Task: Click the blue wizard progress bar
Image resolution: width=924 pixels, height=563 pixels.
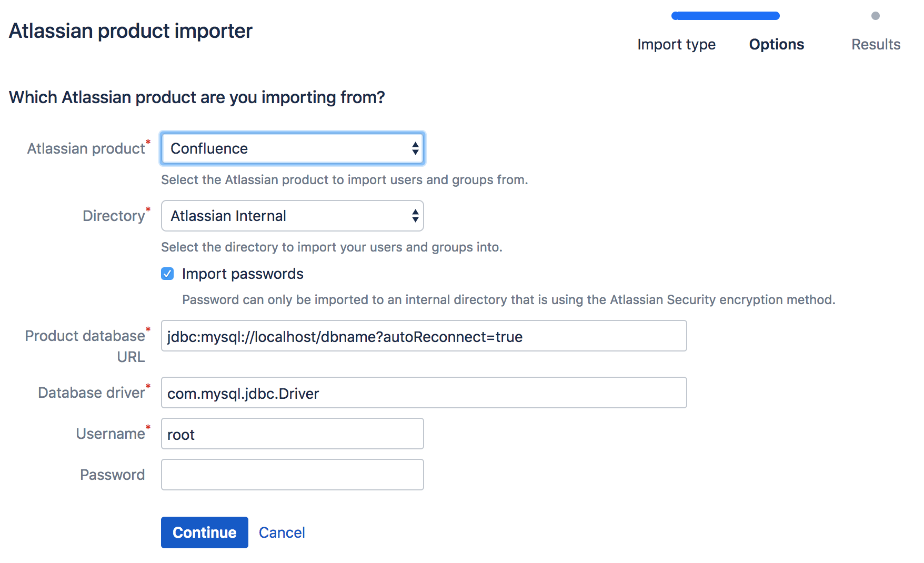Action: pos(725,16)
